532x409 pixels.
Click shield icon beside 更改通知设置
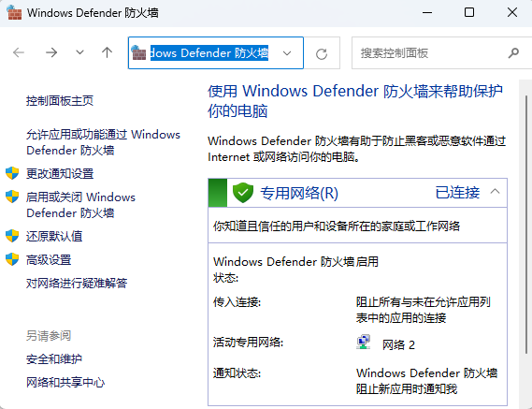click(x=12, y=173)
